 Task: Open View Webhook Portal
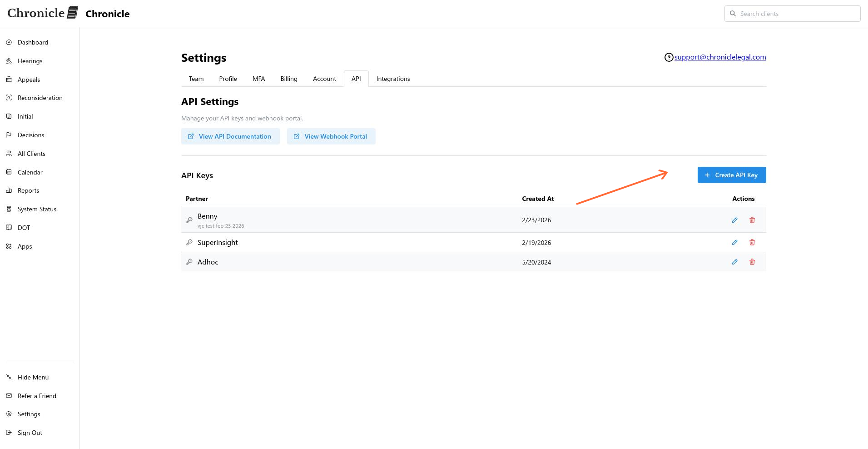point(331,136)
